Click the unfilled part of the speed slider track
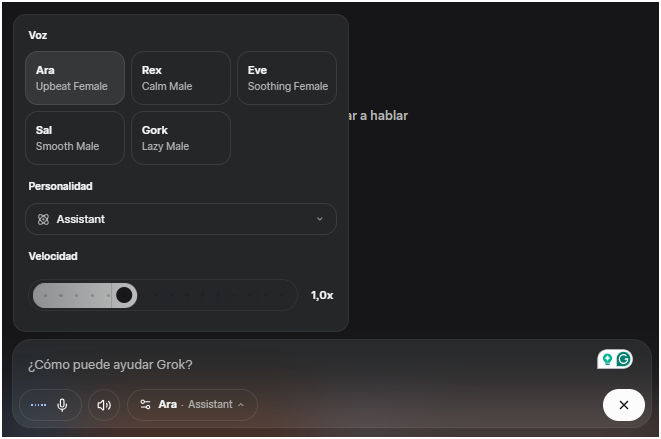The height and width of the screenshot is (439, 661). (x=216, y=295)
